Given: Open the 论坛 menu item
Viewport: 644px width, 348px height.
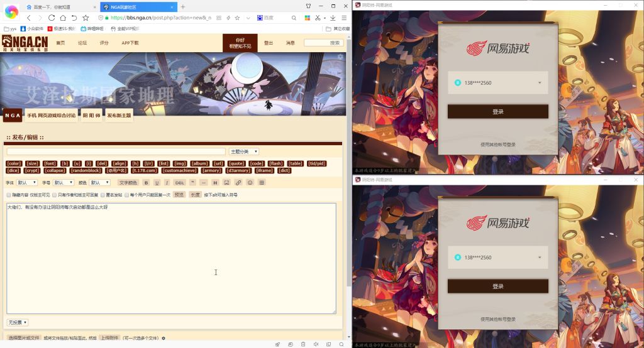Looking at the screenshot, I should (82, 43).
